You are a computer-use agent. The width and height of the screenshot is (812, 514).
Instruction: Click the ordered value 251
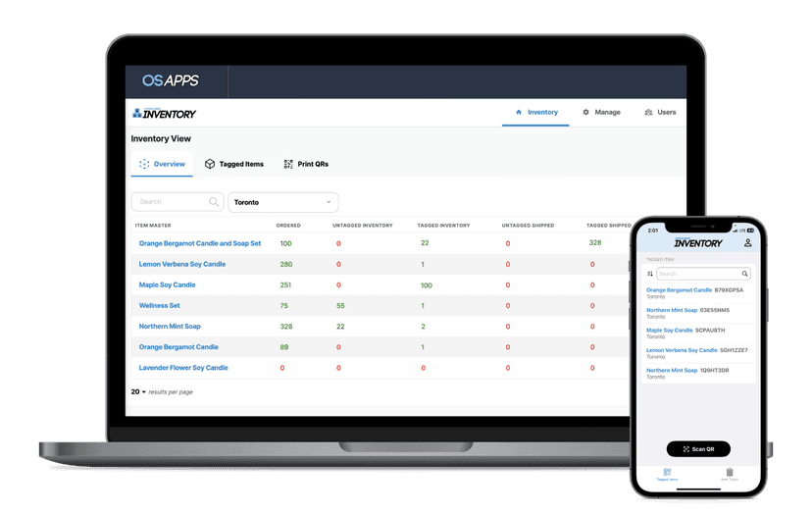tap(285, 285)
